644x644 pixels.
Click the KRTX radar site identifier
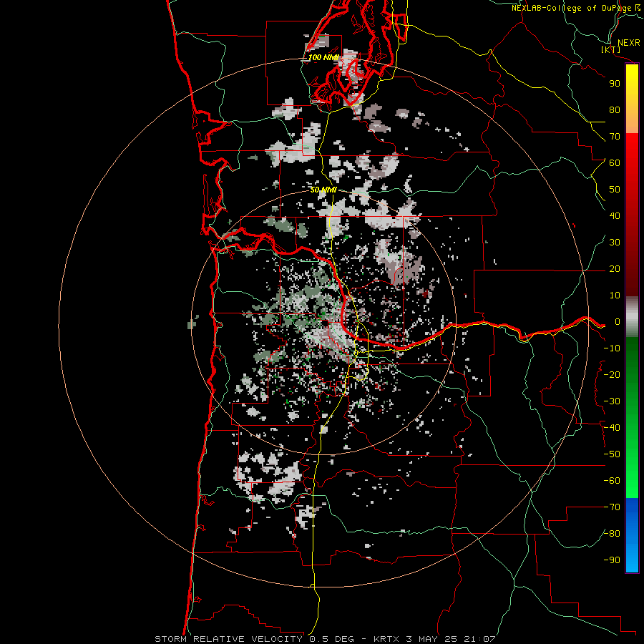[x=388, y=639]
